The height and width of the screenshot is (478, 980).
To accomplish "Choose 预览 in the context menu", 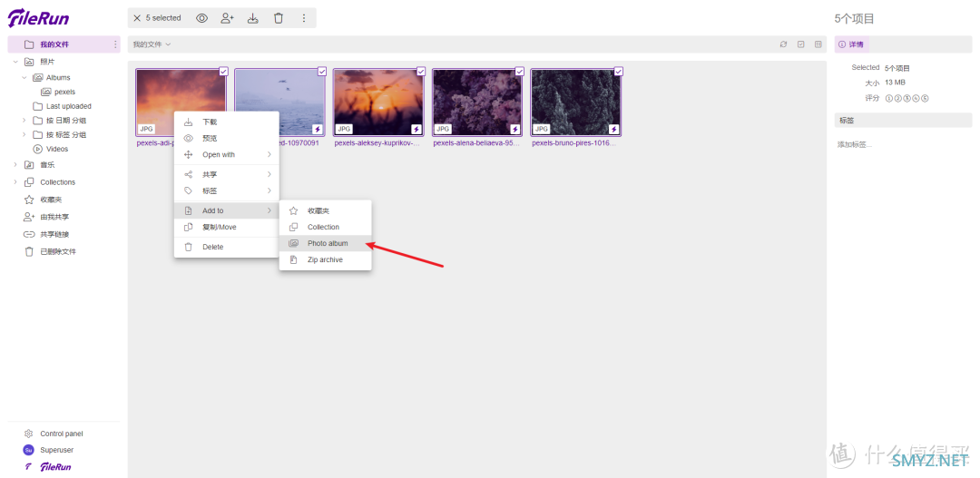I will pos(226,138).
